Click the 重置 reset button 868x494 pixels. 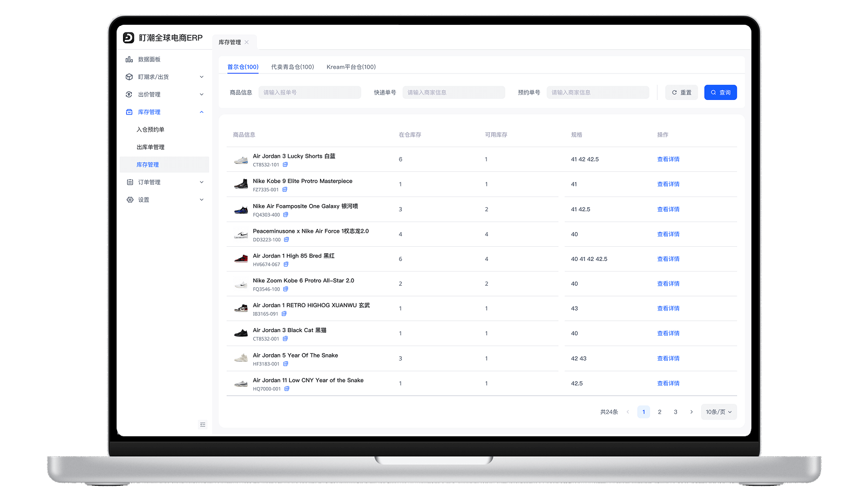coord(682,92)
